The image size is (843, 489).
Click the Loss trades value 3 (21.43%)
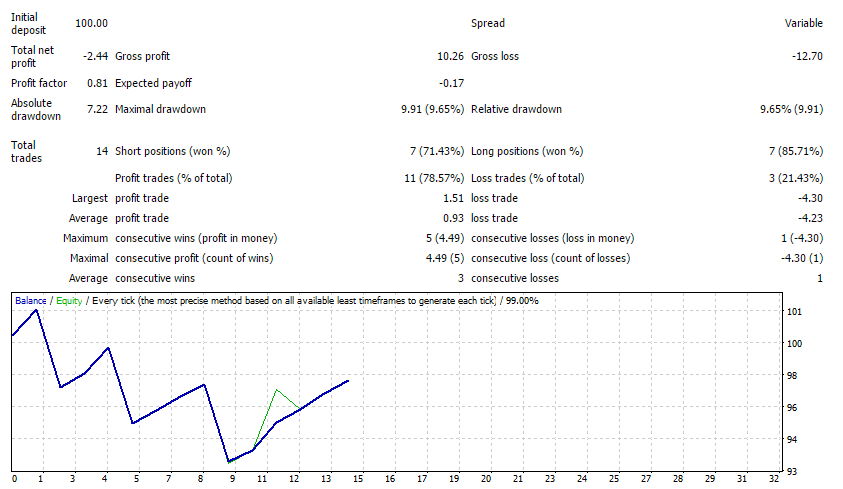pos(796,178)
